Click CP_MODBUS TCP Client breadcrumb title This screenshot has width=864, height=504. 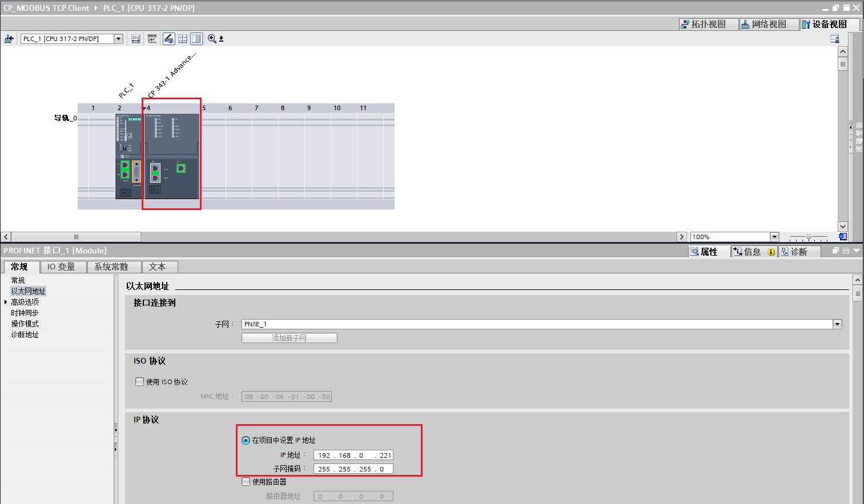(46, 8)
